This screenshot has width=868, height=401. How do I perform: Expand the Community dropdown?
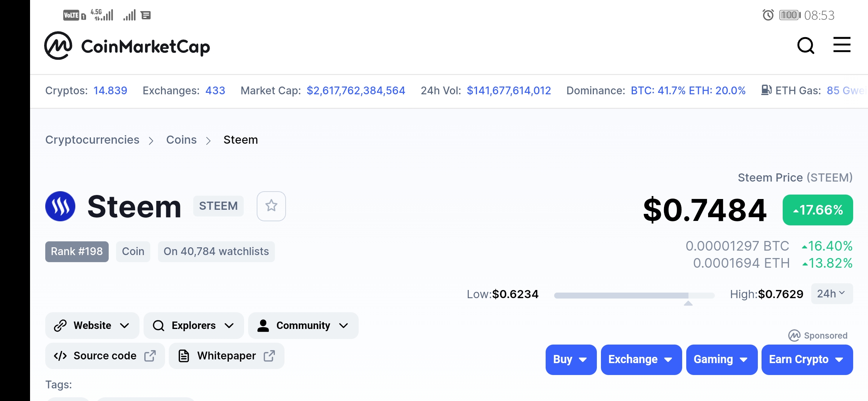point(303,325)
